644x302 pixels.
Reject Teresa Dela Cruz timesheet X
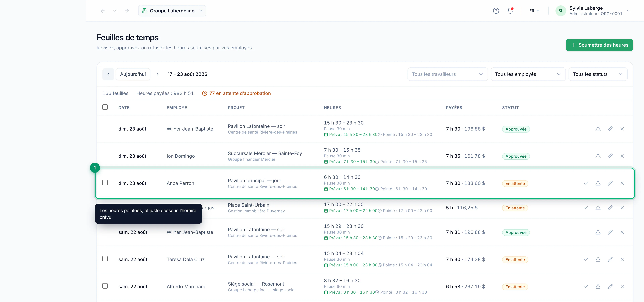click(622, 260)
